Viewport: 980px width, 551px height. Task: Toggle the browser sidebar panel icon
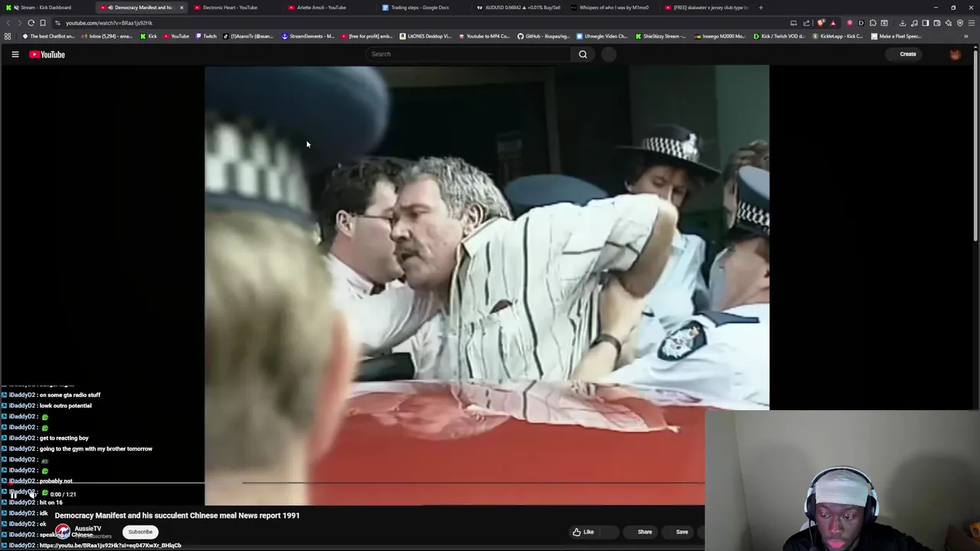click(x=926, y=23)
